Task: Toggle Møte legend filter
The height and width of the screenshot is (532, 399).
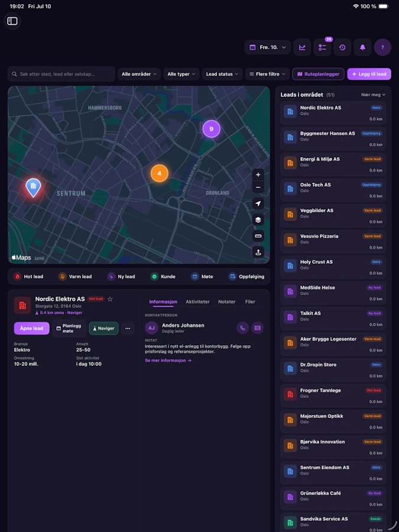Action: [202, 277]
